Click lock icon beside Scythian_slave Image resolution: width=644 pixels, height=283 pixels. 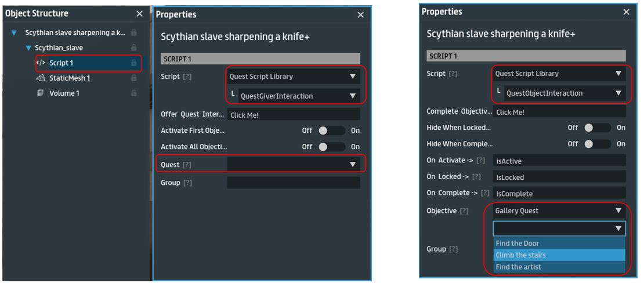tap(134, 48)
